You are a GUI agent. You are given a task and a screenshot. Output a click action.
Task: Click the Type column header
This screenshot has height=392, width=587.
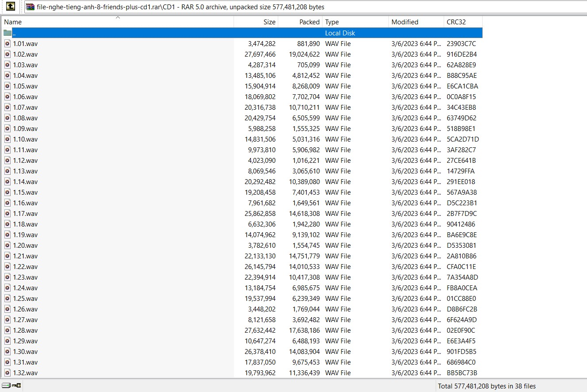coord(332,22)
